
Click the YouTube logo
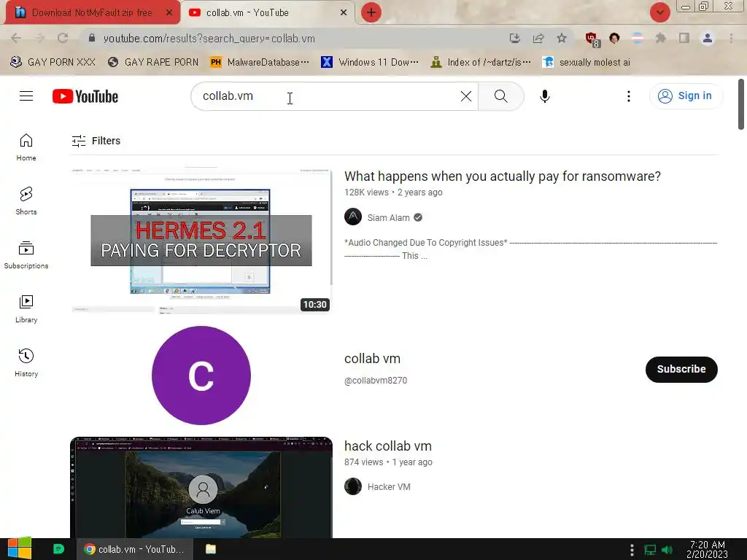pos(85,96)
